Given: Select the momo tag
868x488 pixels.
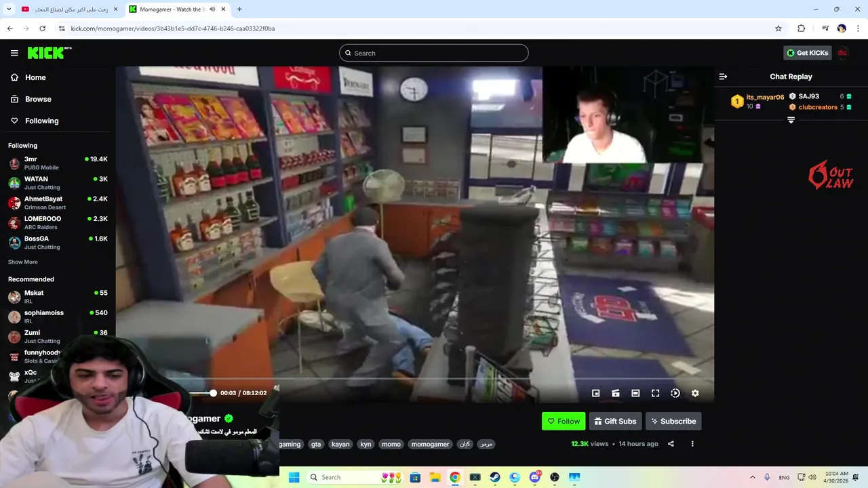Looking at the screenshot, I should (391, 444).
